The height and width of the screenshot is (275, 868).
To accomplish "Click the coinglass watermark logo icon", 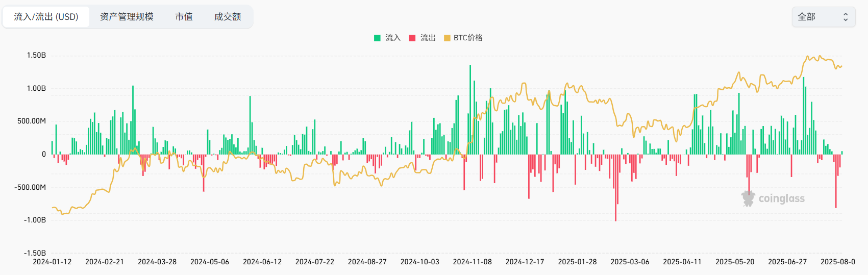I will pos(748,198).
